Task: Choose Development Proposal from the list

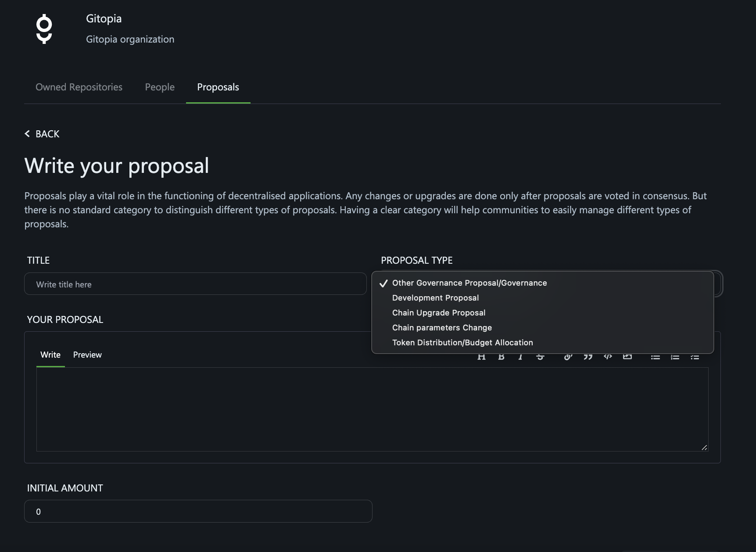Action: point(543,298)
